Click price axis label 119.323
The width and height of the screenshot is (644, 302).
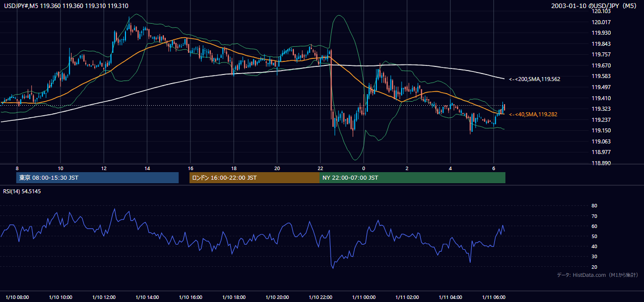tap(601, 109)
